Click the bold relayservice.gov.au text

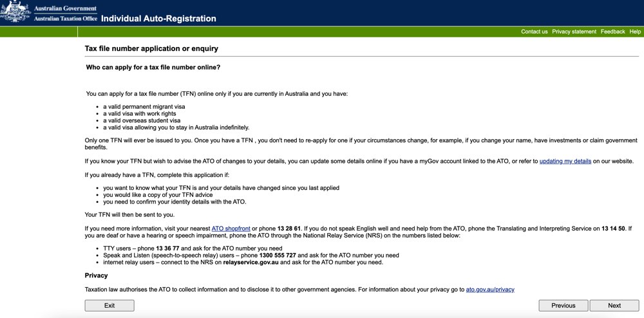[251, 262]
